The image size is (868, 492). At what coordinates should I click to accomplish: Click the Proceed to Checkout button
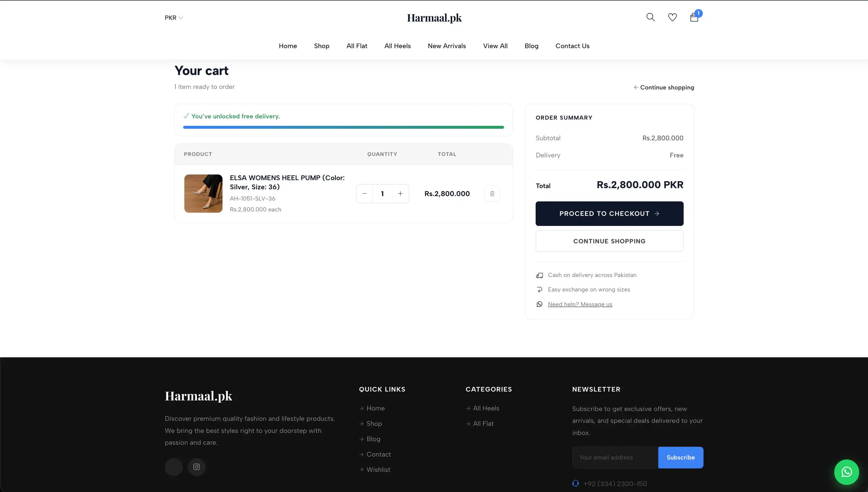coord(609,214)
